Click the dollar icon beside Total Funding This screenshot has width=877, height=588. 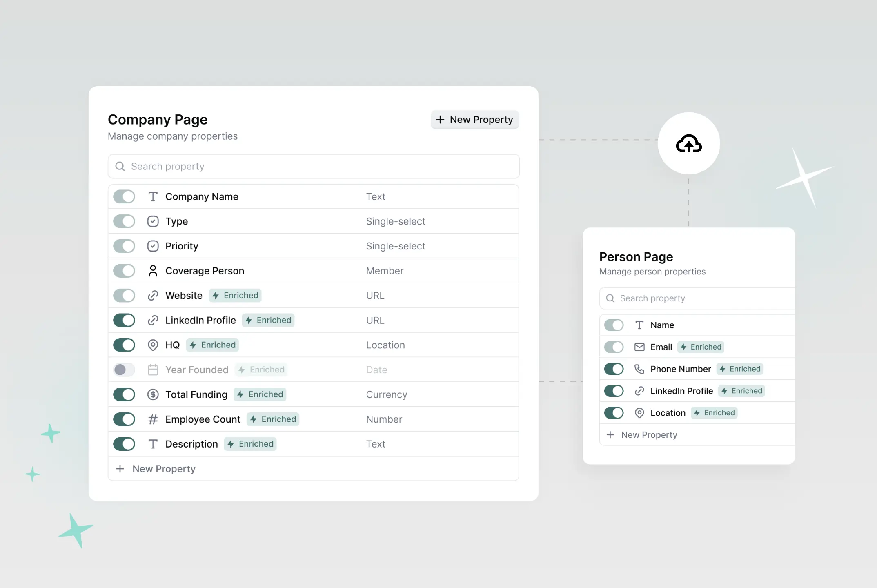coord(153,394)
